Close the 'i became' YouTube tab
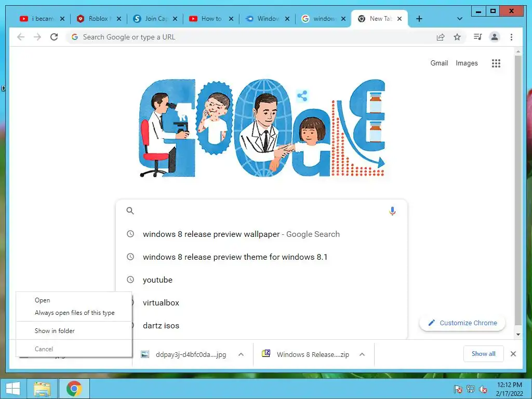532x399 pixels. tap(62, 19)
